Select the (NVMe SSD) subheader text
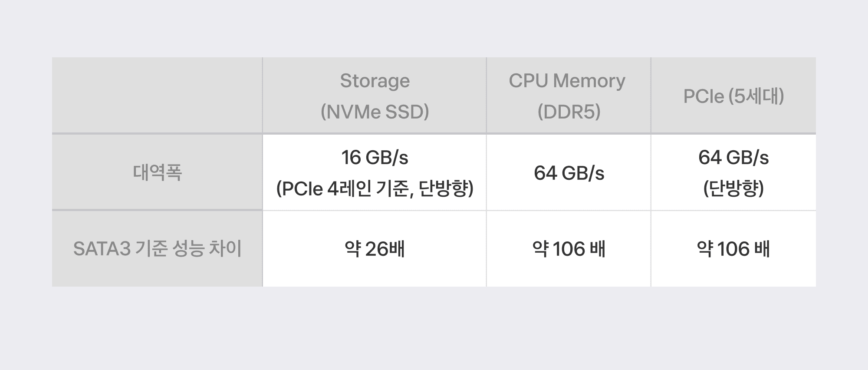The image size is (868, 370). pos(375,112)
